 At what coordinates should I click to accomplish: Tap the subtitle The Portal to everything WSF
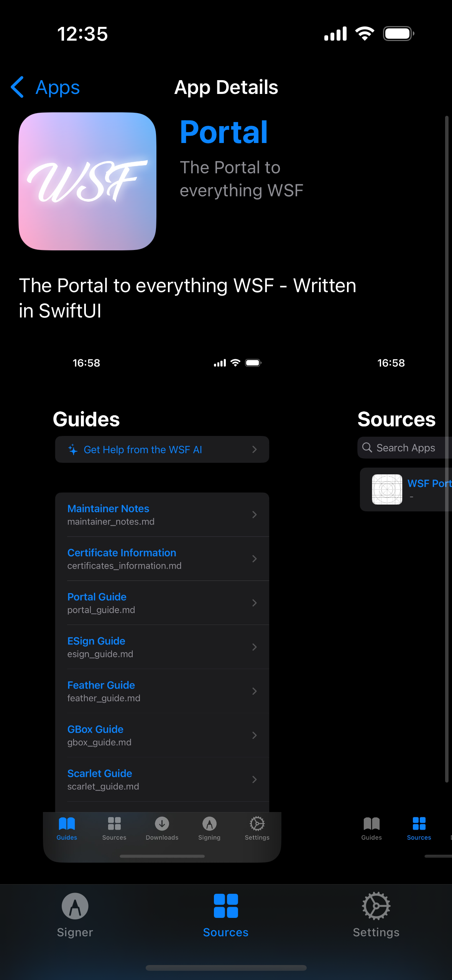[x=242, y=179]
